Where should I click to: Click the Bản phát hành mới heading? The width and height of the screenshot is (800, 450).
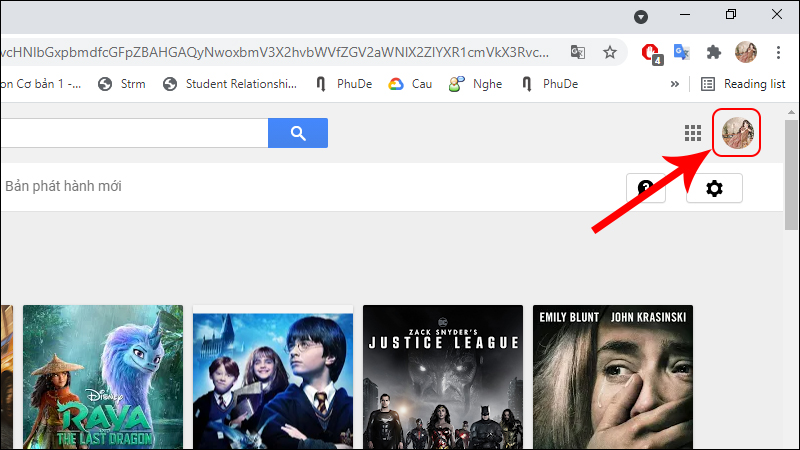[63, 186]
